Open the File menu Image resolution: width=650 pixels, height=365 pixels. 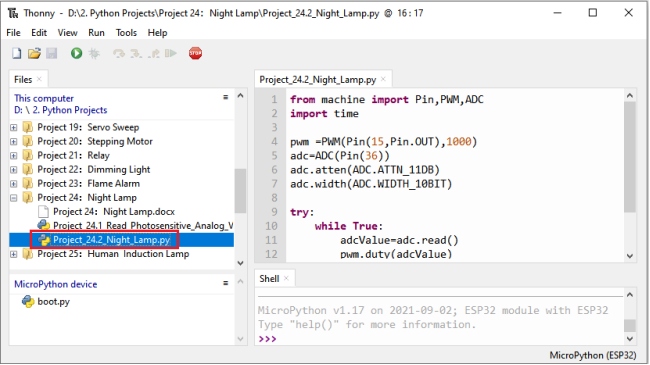[x=13, y=33]
